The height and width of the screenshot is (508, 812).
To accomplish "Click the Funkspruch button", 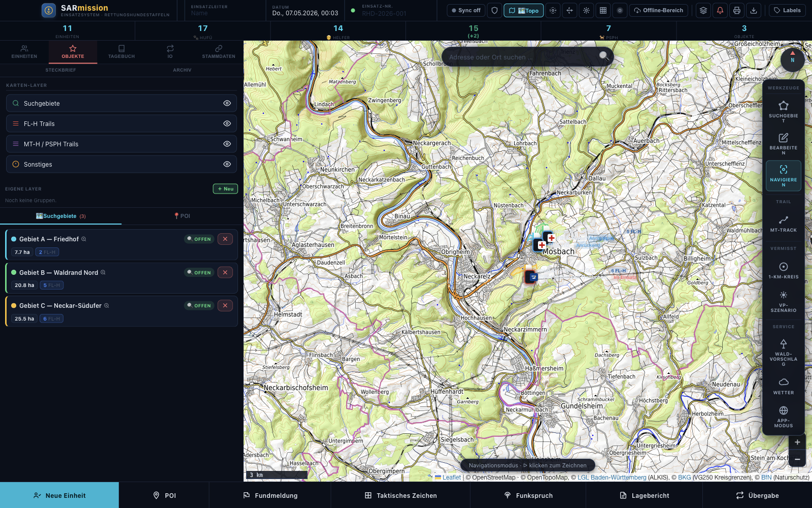I will (x=528, y=495).
